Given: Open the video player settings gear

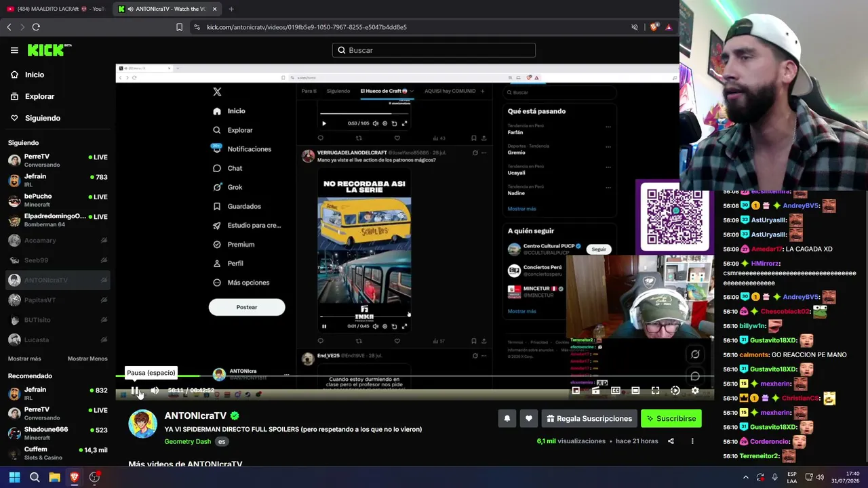Looking at the screenshot, I should 695,390.
